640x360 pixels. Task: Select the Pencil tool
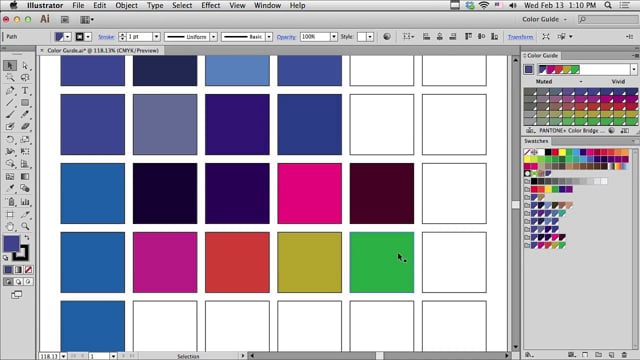pos(25,115)
